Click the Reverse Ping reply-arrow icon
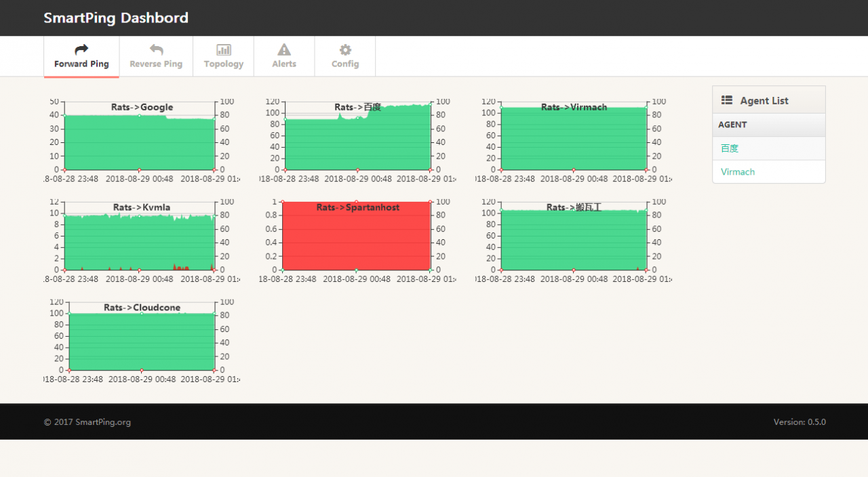This screenshot has width=868, height=477. [x=156, y=49]
